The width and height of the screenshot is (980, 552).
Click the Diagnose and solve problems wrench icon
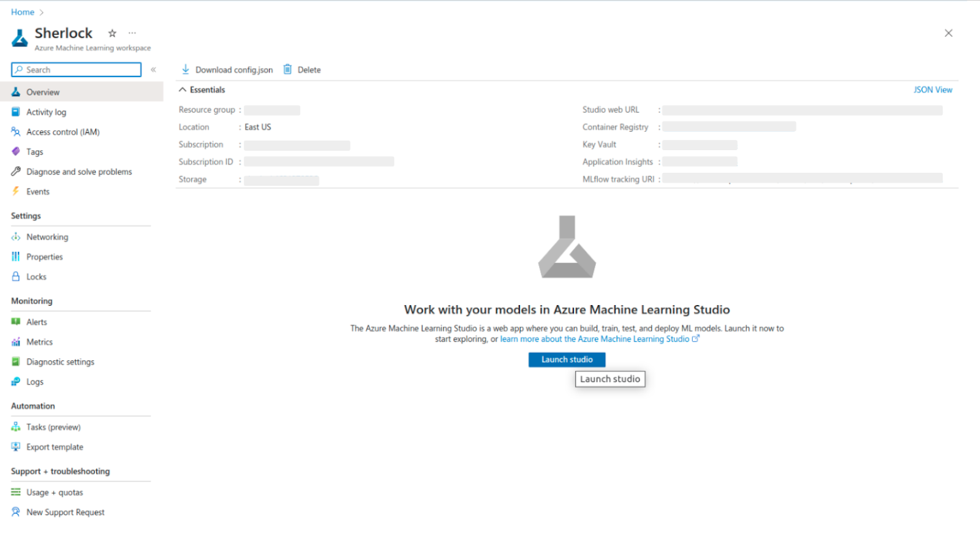pos(16,172)
